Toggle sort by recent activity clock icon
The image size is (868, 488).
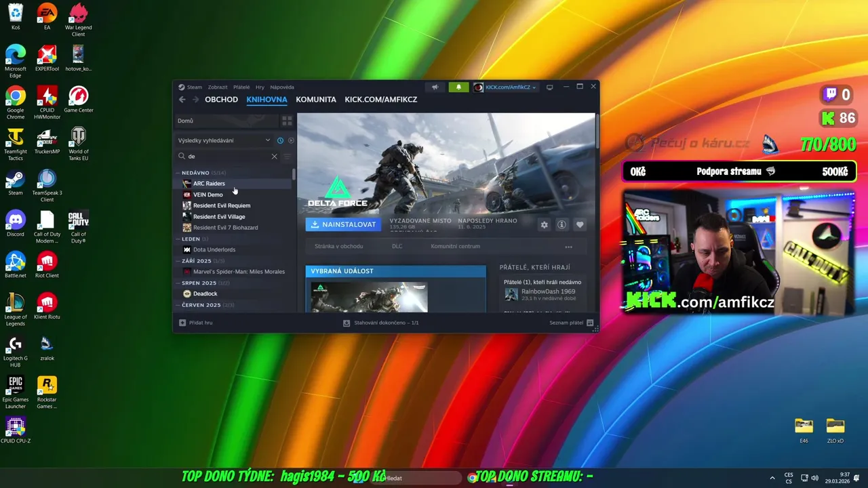280,140
